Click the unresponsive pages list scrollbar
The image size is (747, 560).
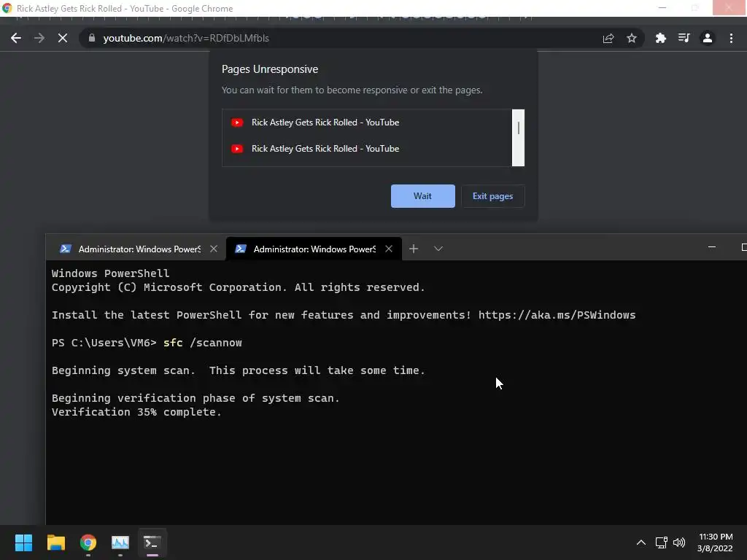click(519, 138)
